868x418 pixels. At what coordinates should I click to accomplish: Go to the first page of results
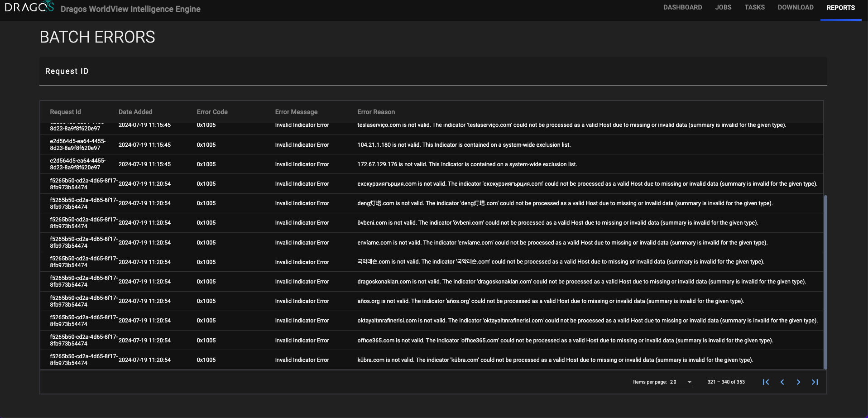coord(766,382)
